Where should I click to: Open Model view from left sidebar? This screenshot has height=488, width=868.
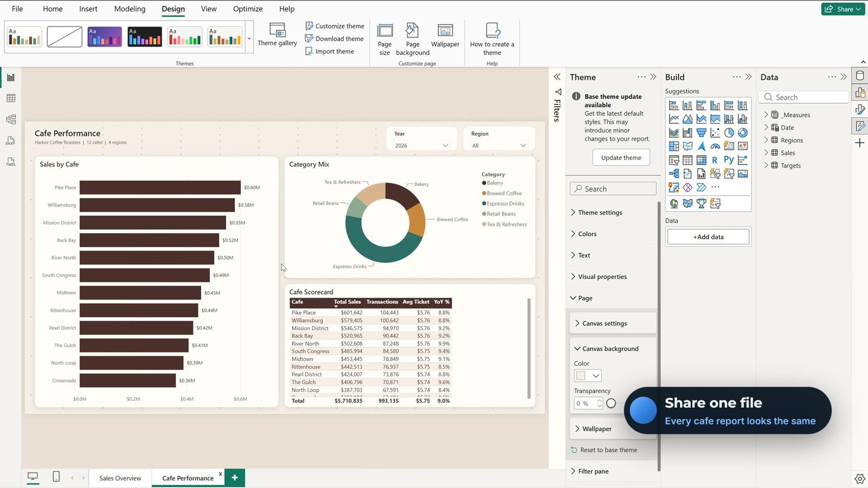coord(11,119)
